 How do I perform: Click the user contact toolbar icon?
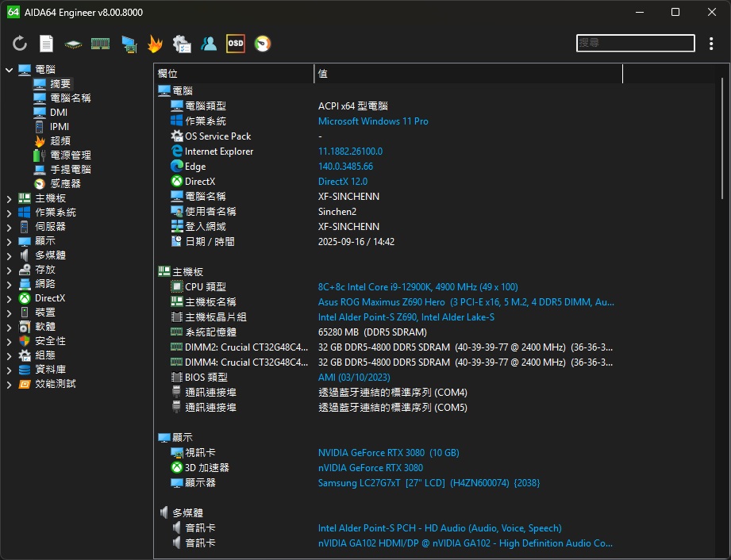[x=209, y=44]
